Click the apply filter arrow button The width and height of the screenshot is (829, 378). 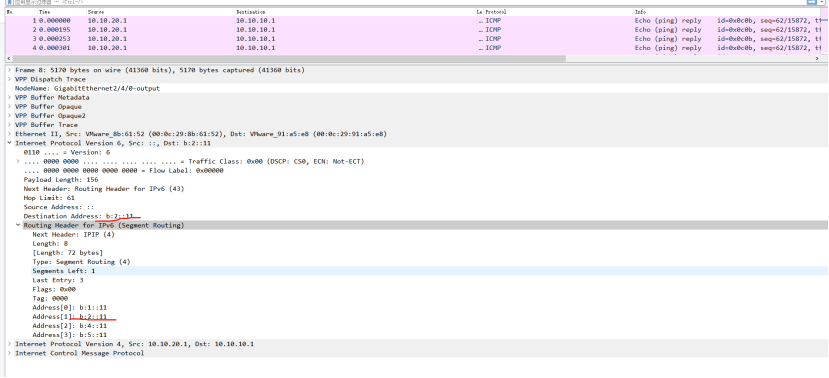click(x=812, y=2)
